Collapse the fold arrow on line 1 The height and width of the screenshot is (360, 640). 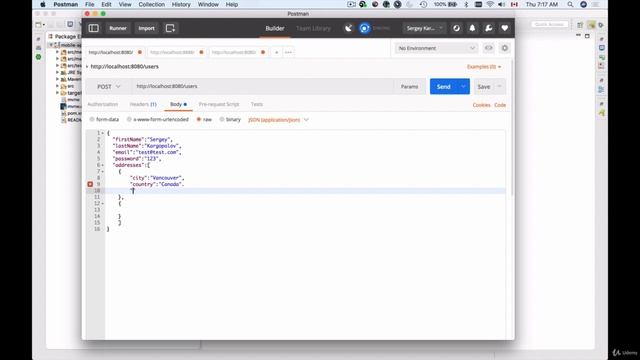click(103, 133)
